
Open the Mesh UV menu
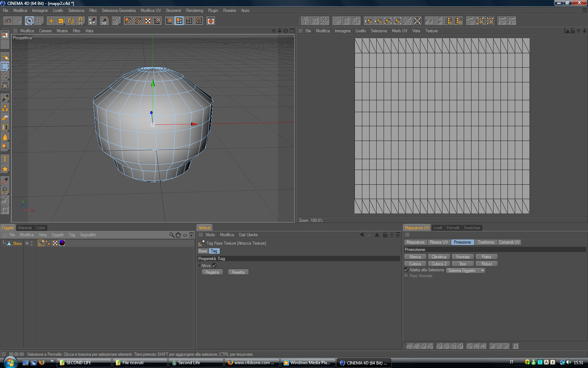click(399, 31)
